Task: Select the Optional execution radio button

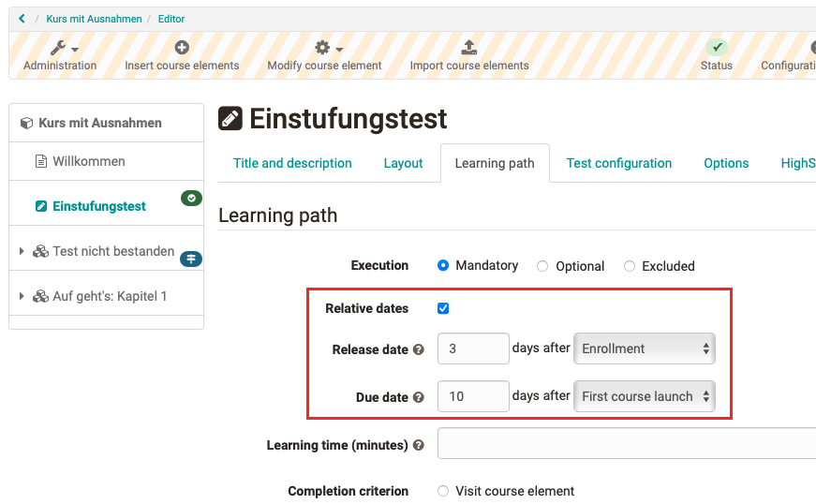Action: tap(542, 266)
